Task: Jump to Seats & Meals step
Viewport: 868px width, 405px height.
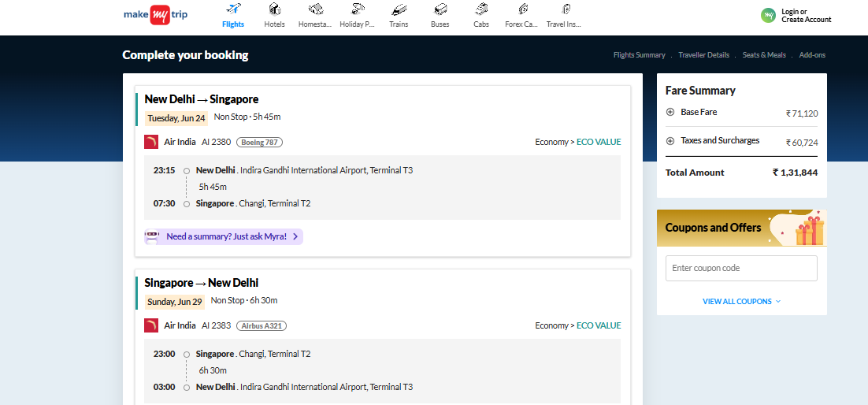Action: [x=764, y=55]
